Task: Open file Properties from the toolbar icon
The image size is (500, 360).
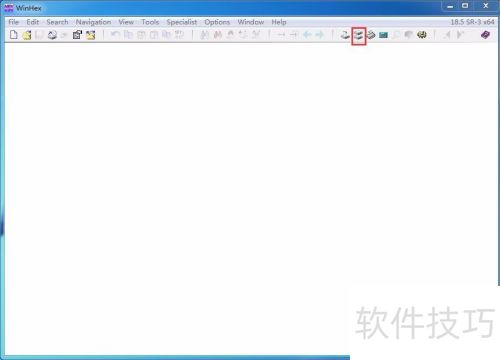Action: pos(77,35)
